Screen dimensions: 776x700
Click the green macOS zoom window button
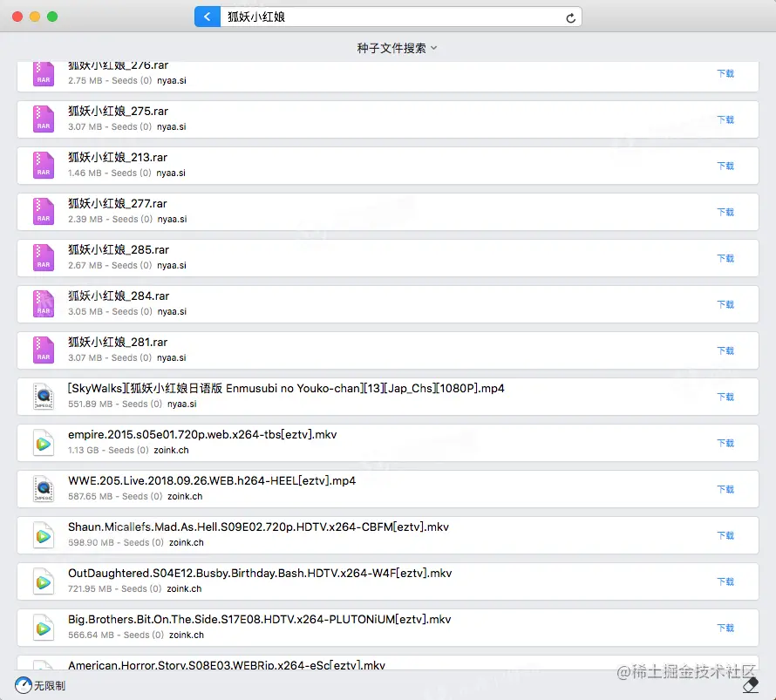(52, 17)
